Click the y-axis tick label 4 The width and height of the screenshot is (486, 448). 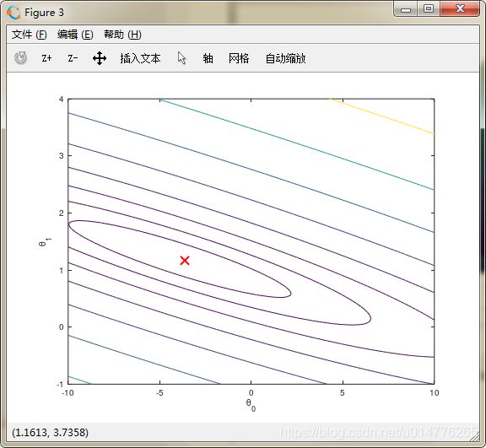(x=61, y=100)
